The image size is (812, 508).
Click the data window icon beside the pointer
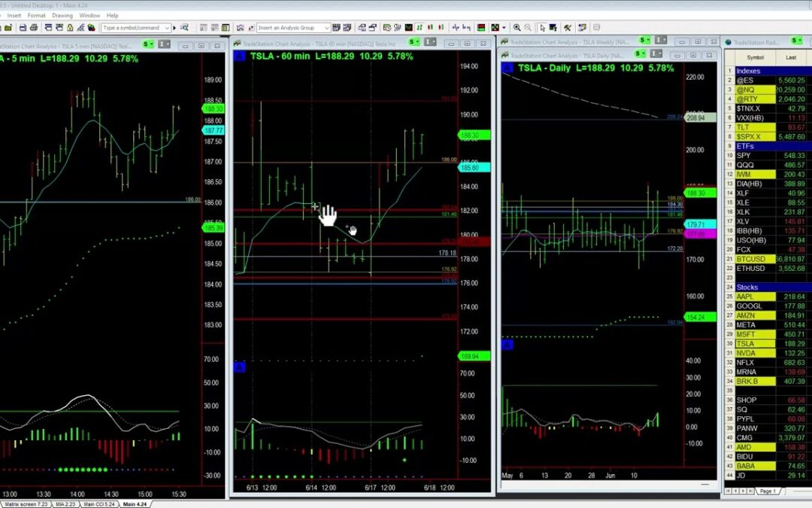[x=553, y=28]
